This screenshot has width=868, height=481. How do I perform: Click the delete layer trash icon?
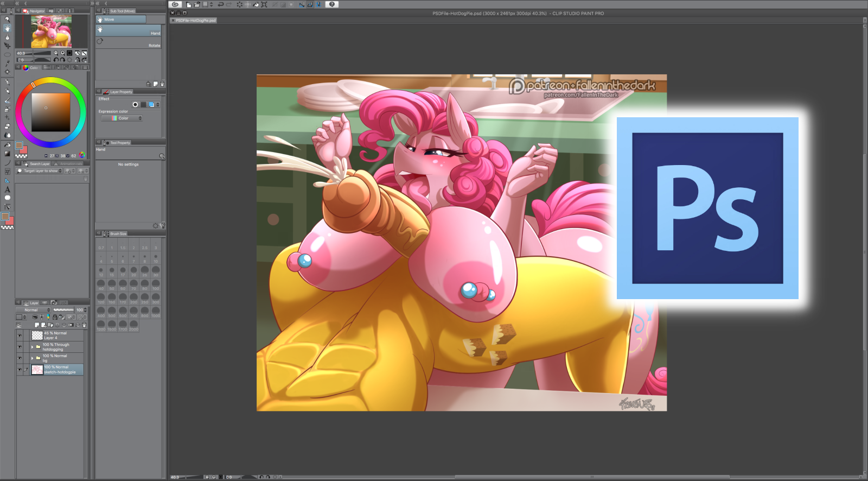coord(84,325)
